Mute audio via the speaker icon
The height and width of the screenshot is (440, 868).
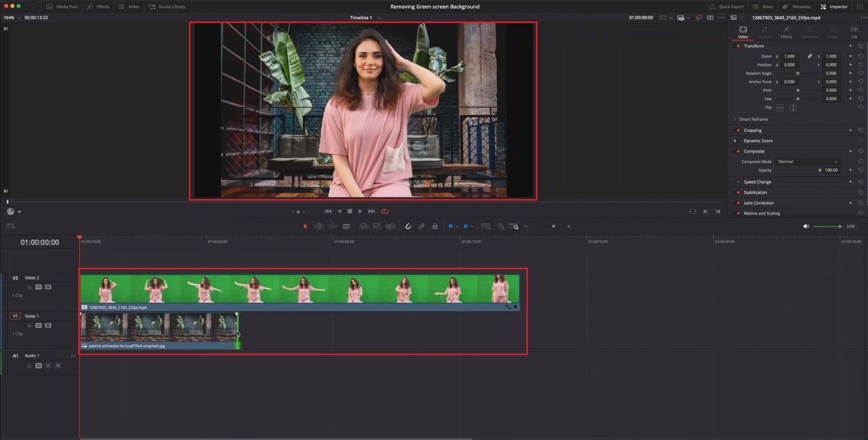(x=806, y=226)
